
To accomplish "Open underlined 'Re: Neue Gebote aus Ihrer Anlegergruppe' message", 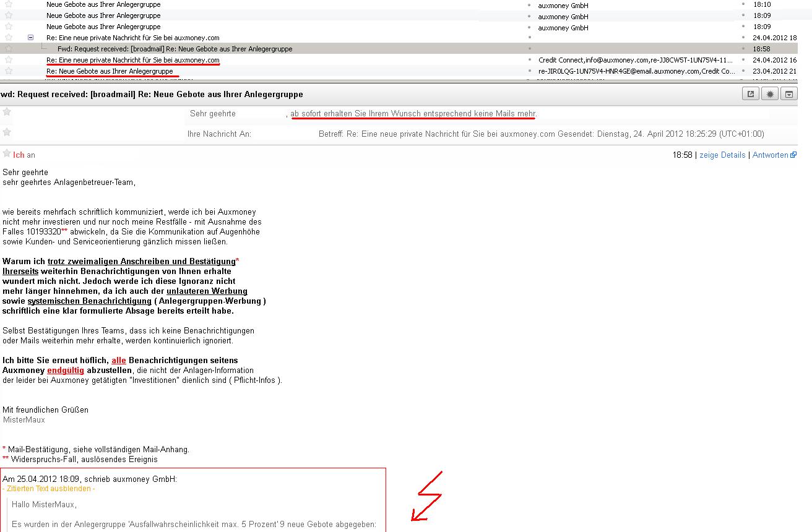I will point(110,71).
